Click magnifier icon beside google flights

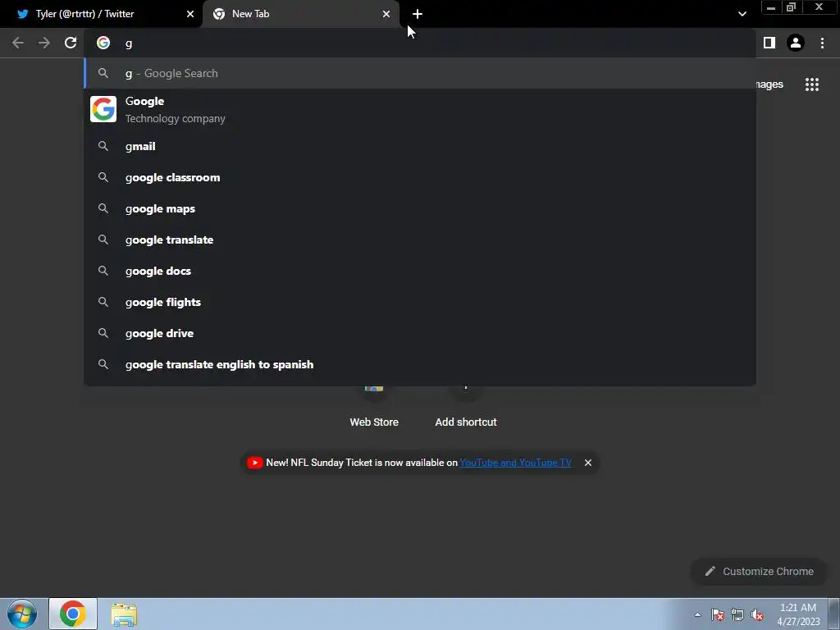pyautogui.click(x=103, y=302)
